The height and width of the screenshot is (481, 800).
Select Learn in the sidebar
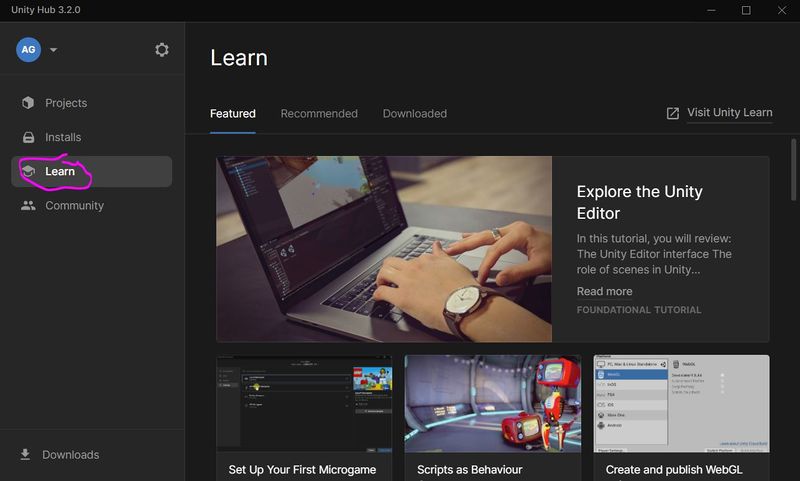(91, 171)
